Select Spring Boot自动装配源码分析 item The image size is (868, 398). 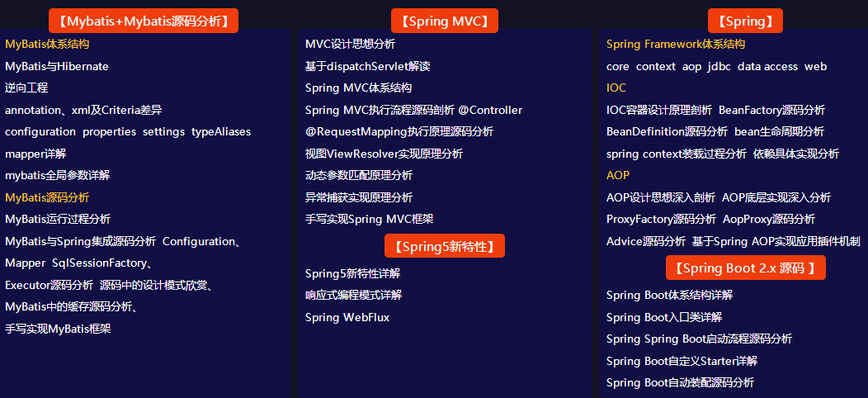(680, 382)
